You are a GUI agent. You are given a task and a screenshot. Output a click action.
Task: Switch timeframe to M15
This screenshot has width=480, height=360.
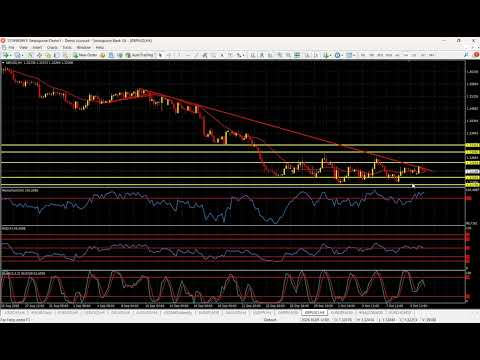tap(380, 55)
